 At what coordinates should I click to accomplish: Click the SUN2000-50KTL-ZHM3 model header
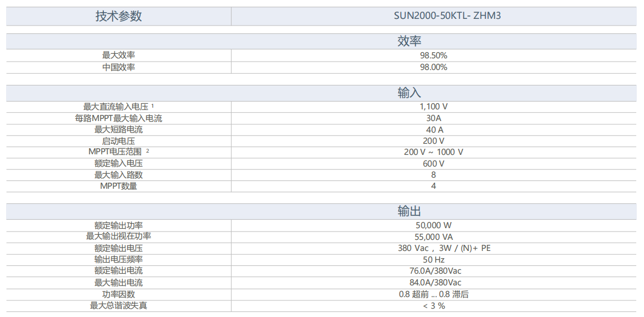tap(433, 16)
